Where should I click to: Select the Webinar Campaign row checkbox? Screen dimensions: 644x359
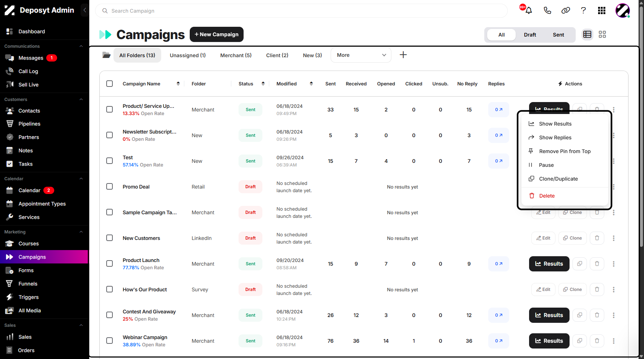[110, 341]
